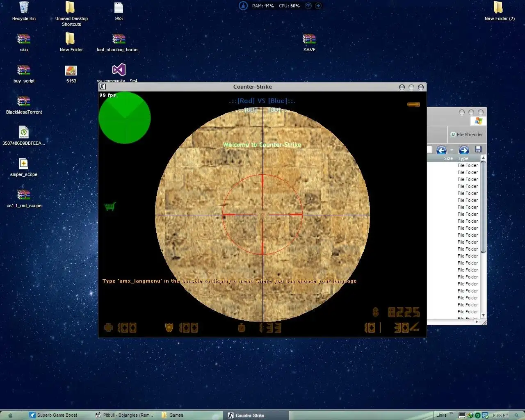Click the [Red] VS [Blue] score header
The height and width of the screenshot is (420, 525).
262,101
